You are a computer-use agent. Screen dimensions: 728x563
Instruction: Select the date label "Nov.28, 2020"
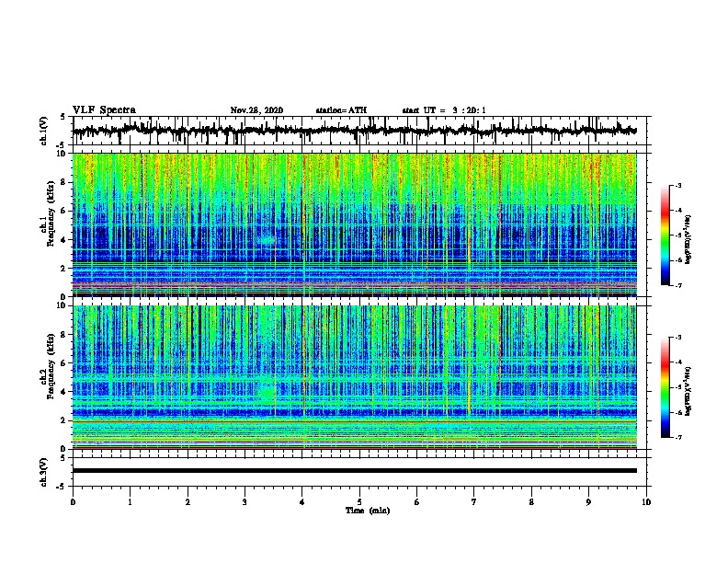point(256,110)
